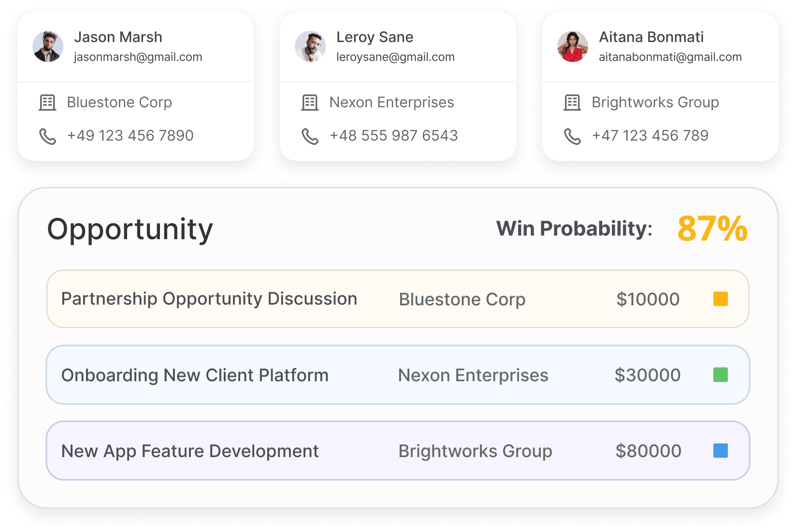Click the green square on the $30000 row
Image resolution: width=796 pixels, height=532 pixels.
coord(721,375)
